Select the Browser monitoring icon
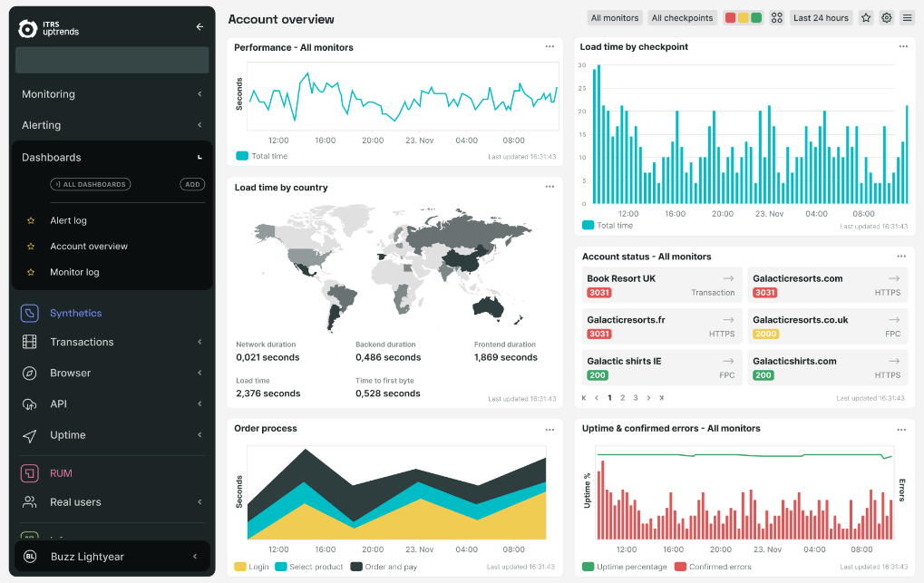The height and width of the screenshot is (583, 924). pos(28,373)
